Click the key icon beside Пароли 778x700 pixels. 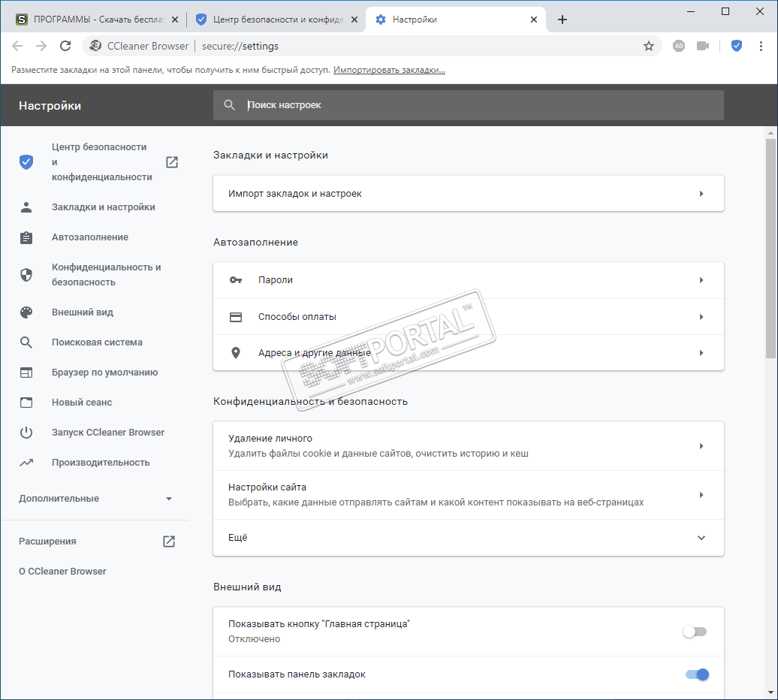point(236,280)
